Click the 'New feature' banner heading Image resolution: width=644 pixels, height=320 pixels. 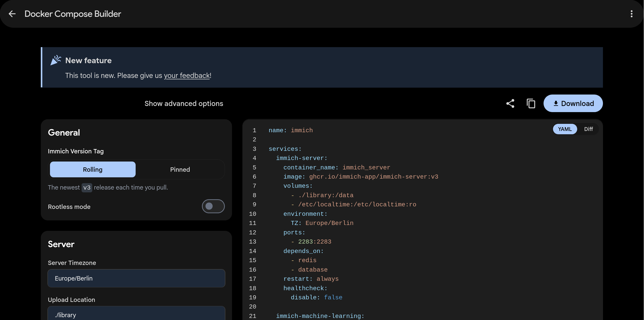[x=88, y=60]
